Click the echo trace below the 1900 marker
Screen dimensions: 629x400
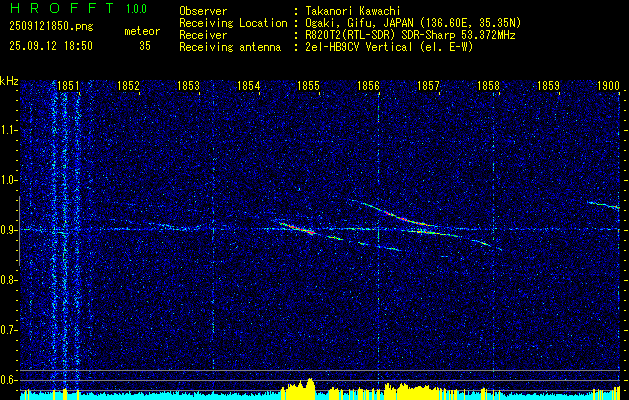point(604,205)
